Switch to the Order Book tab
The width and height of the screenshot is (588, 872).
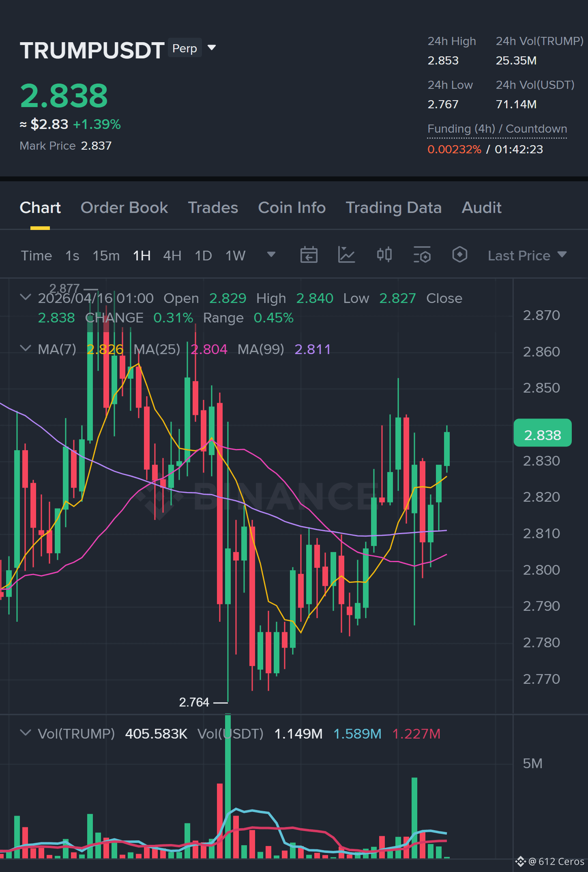pyautogui.click(x=124, y=208)
